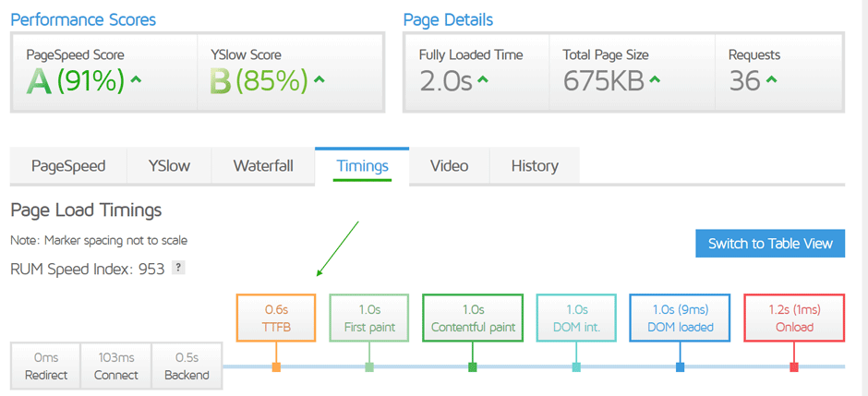Screen dimensions: 868x396
Task: Select the First paint timing box
Action: pyautogui.click(x=369, y=318)
